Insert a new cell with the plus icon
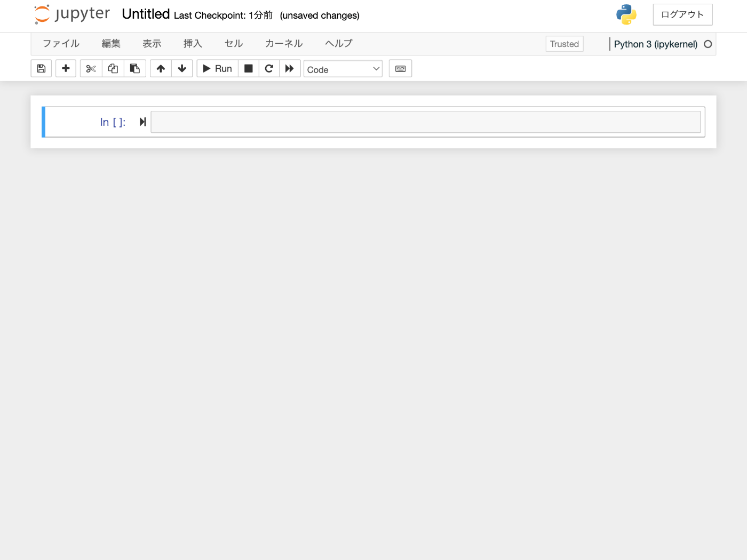 click(66, 69)
